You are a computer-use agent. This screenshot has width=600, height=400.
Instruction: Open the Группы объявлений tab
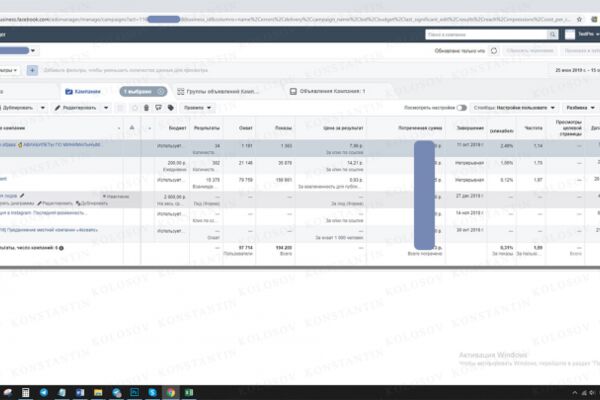218,91
